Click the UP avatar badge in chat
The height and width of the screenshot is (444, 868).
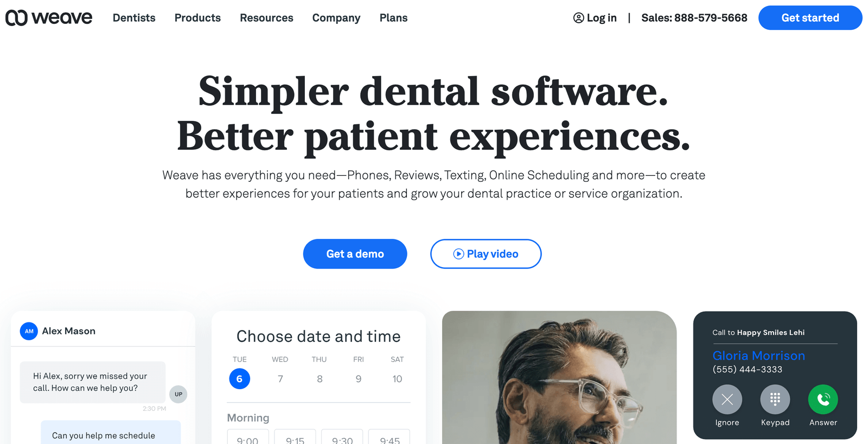coord(178,394)
